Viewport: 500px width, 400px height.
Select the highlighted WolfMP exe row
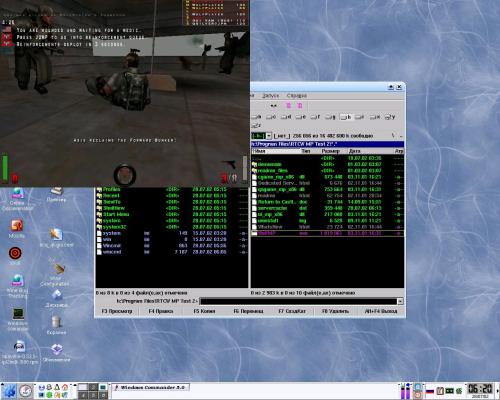pyautogui.click(x=327, y=233)
